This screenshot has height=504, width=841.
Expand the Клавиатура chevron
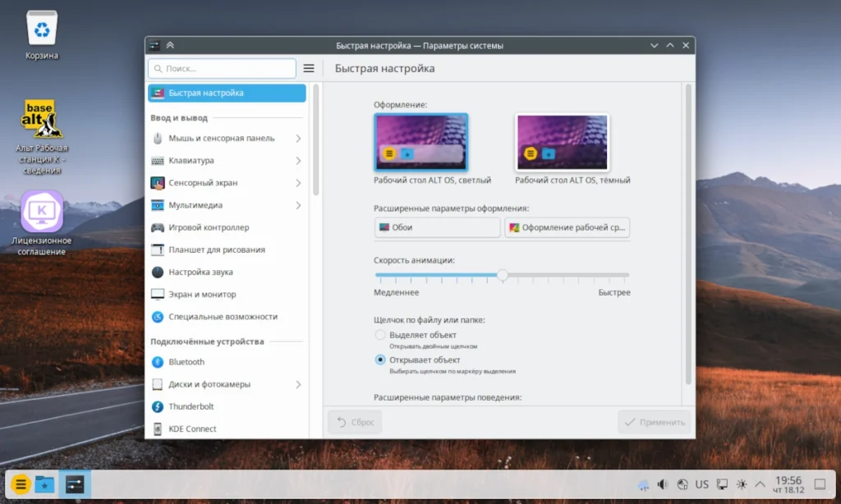pyautogui.click(x=298, y=160)
